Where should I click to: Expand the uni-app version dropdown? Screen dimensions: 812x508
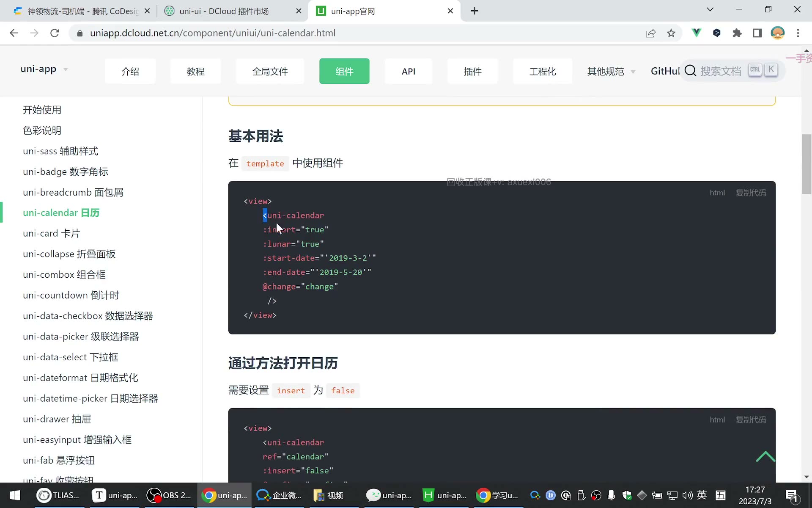(x=44, y=69)
